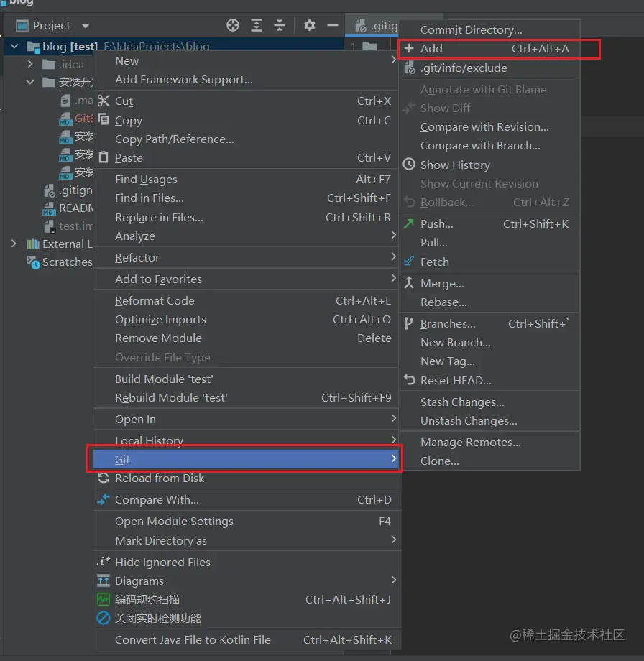Select Build Module 'test'
The width and height of the screenshot is (644, 661).
pos(246,379)
